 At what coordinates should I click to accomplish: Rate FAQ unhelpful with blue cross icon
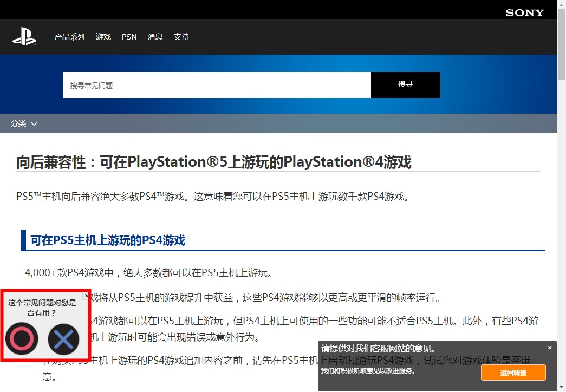point(63,339)
